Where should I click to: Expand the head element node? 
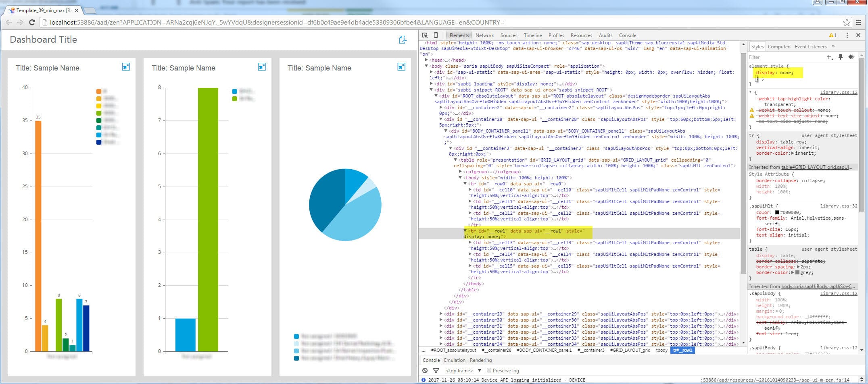click(426, 60)
